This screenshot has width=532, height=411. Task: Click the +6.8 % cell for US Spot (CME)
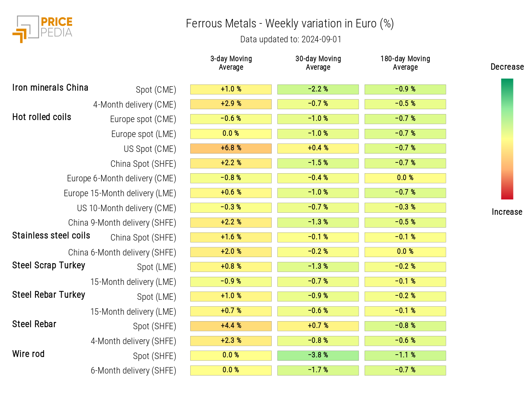(231, 148)
